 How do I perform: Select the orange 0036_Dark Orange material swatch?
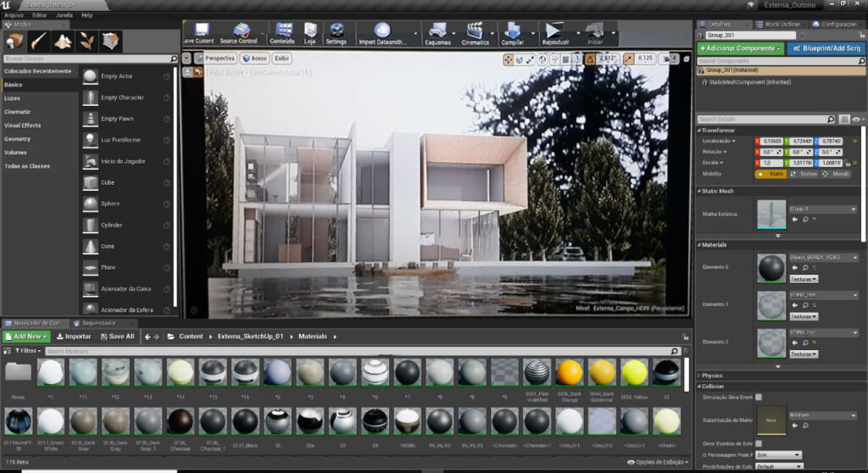pos(569,372)
